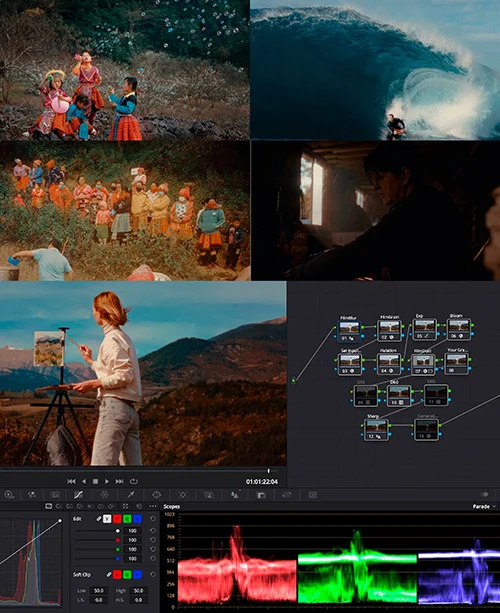
Task: Click the luminance intensity slider handle
Action: (118, 531)
